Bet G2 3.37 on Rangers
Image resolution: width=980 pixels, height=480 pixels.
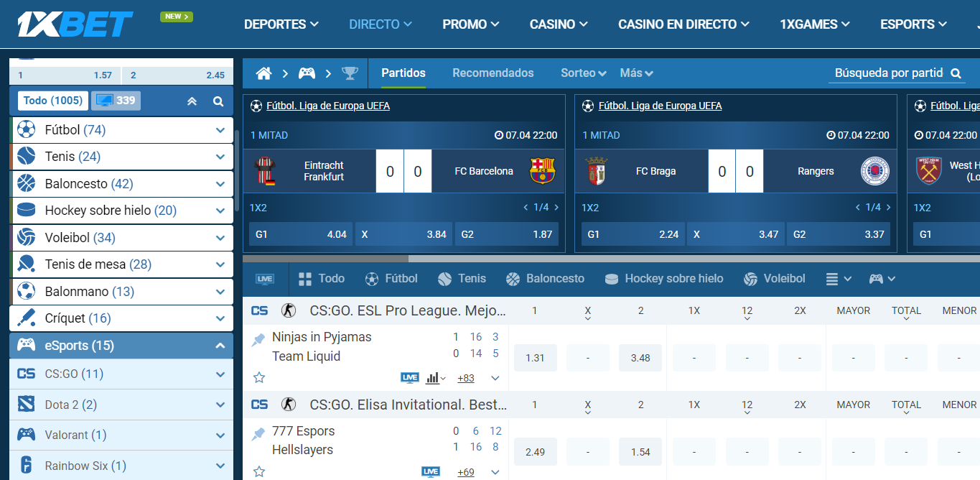click(x=839, y=234)
